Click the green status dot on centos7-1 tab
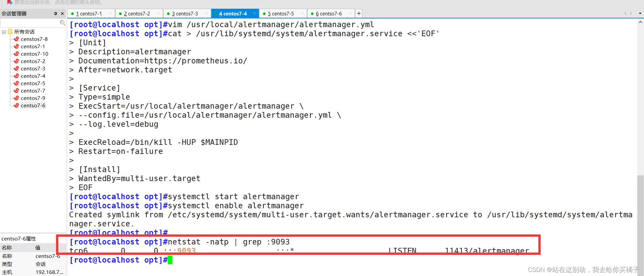 click(x=72, y=14)
